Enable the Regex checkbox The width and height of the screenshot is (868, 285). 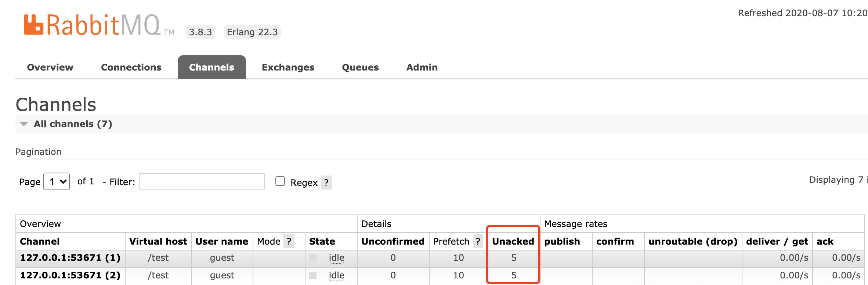tap(280, 181)
